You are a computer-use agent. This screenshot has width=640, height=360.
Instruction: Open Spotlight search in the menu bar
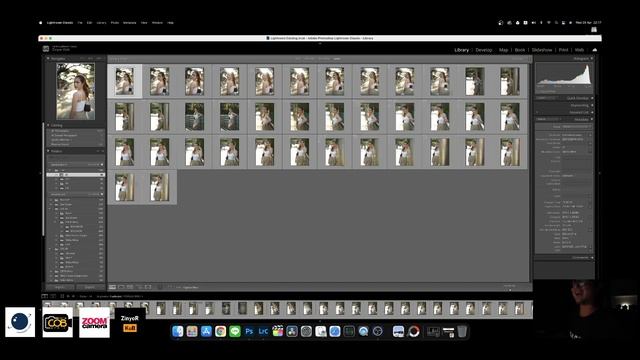(556, 23)
